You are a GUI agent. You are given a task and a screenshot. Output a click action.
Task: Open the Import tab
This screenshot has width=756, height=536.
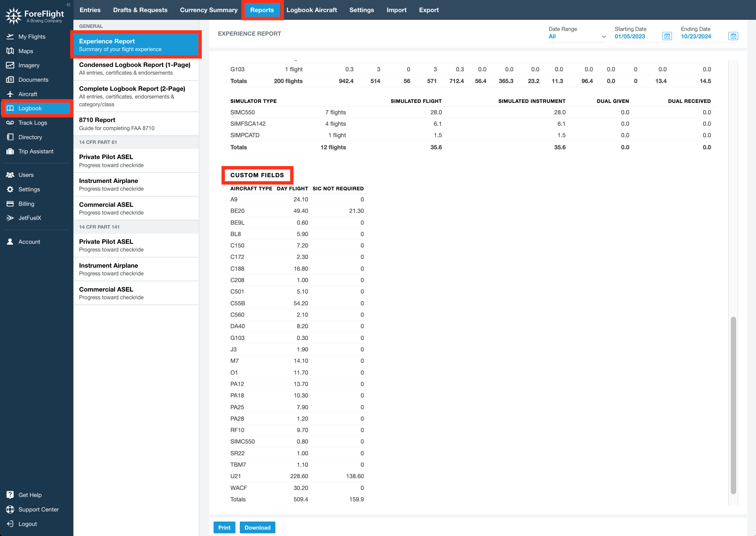396,10
